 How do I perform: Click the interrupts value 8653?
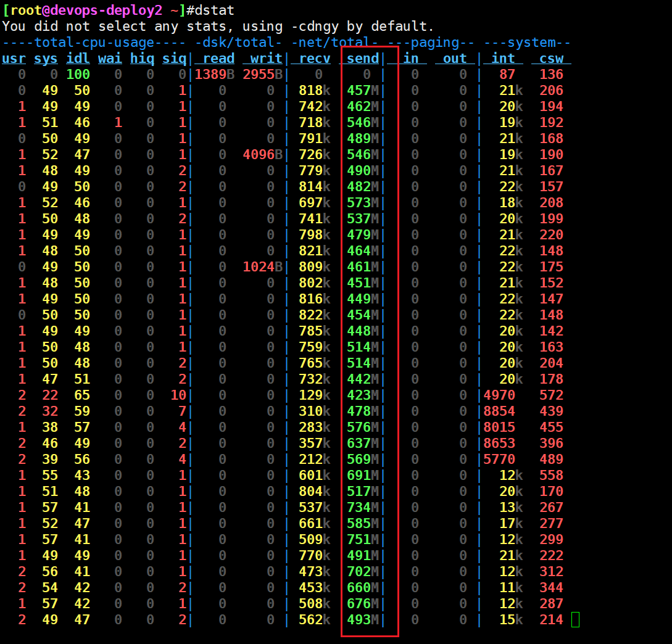(x=499, y=444)
